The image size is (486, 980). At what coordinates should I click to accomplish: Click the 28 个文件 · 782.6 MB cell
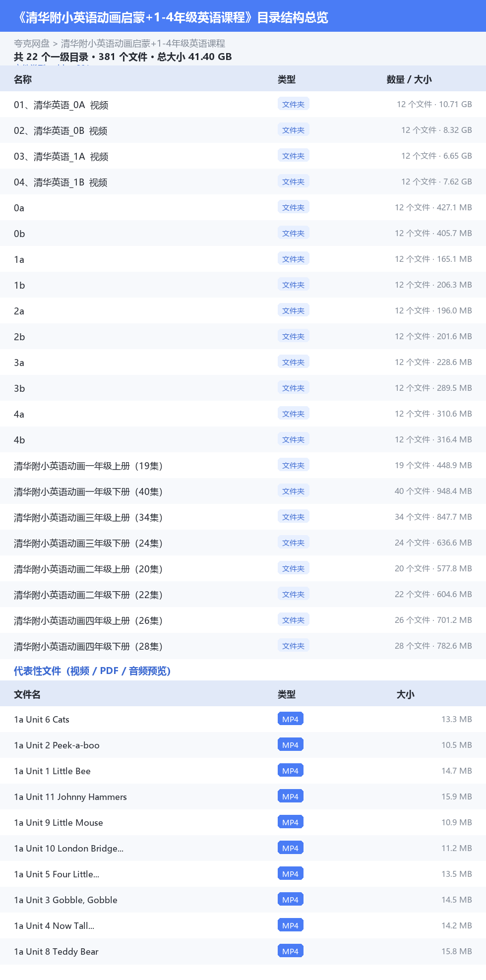coord(433,646)
